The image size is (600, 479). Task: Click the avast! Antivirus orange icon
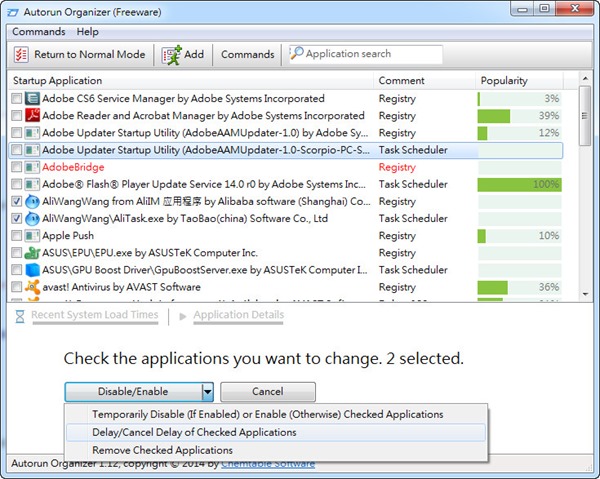click(32, 287)
